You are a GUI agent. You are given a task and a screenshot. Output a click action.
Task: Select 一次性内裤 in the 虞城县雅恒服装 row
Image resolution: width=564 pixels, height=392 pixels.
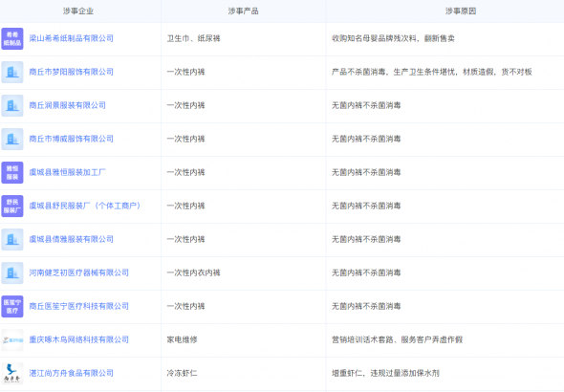(x=185, y=172)
